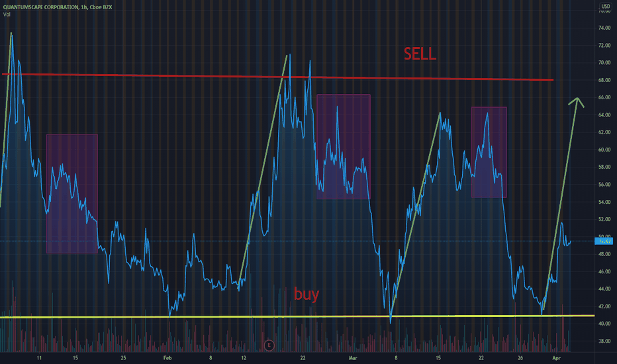Image resolution: width=617 pixels, height=364 pixels.
Task: Click the 46.00 price axis label
Action: pyautogui.click(x=604, y=271)
